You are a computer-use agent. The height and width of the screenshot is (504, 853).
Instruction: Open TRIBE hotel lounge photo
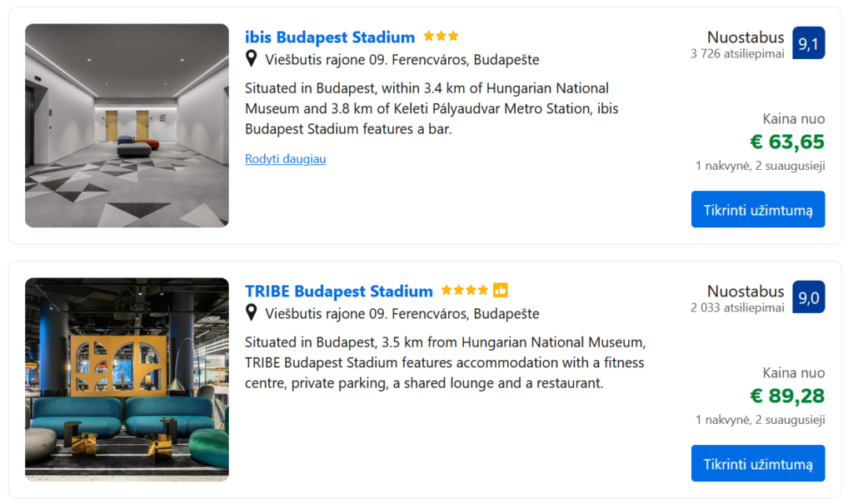pyautogui.click(x=127, y=379)
